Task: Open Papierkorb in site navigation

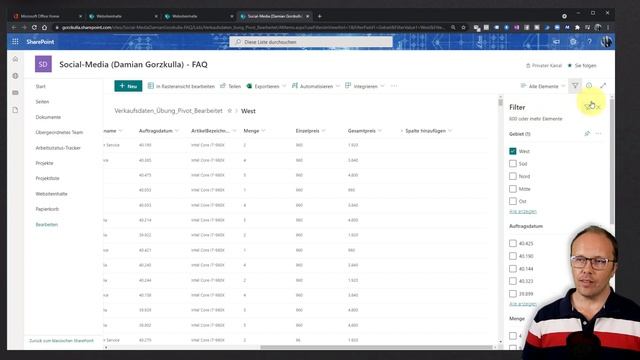Action: 47,209
